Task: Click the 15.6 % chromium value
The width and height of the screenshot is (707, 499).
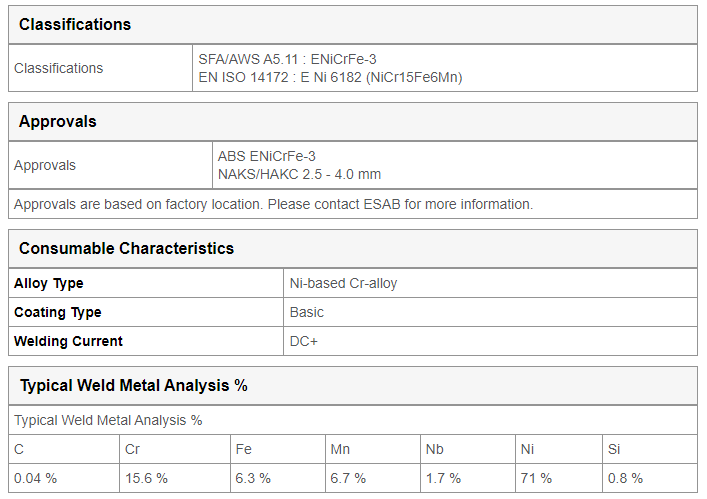Action: 146,478
